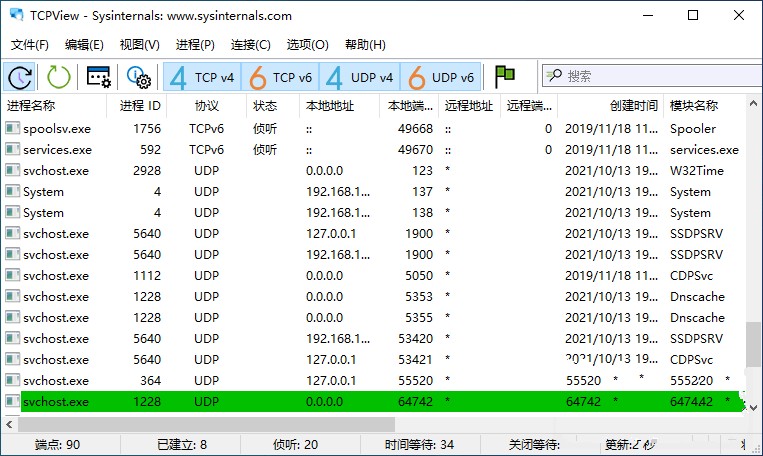The width and height of the screenshot is (763, 456).
Task: Open the 编辑(E) menu
Action: pyautogui.click(x=84, y=45)
